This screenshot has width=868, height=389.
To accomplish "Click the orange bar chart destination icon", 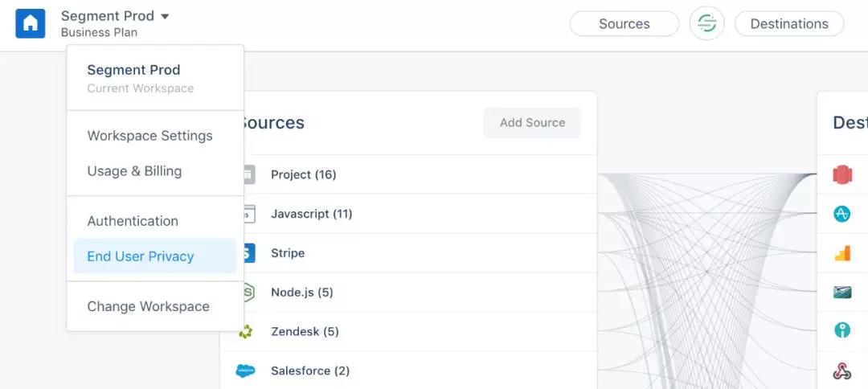I will (x=841, y=253).
